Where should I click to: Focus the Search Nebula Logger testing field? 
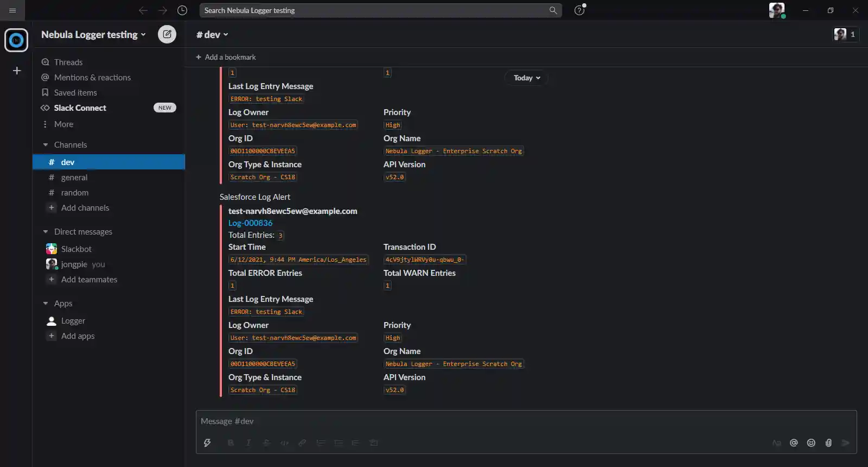click(x=380, y=10)
